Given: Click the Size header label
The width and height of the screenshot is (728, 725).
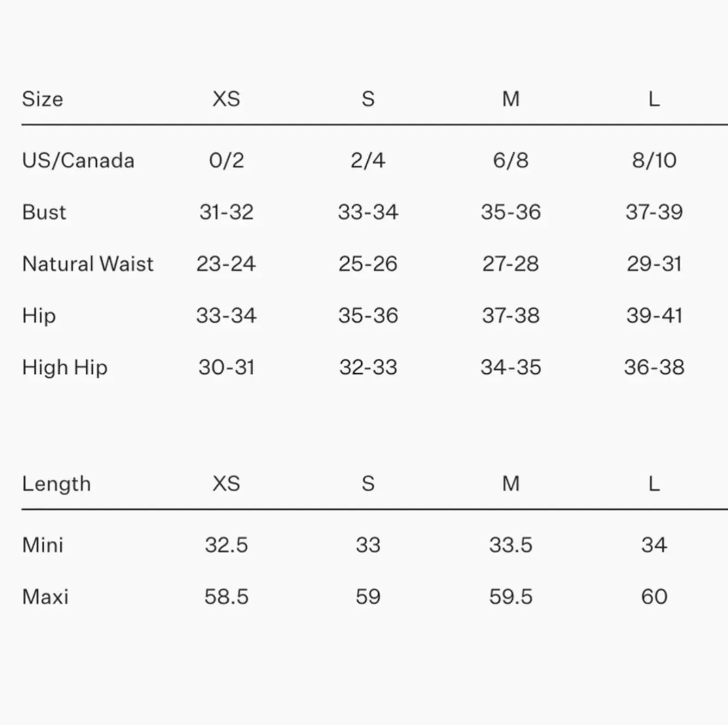Looking at the screenshot, I should point(42,99).
